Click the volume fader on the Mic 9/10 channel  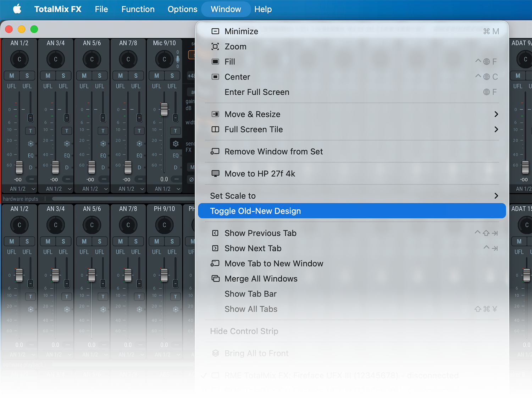[164, 110]
